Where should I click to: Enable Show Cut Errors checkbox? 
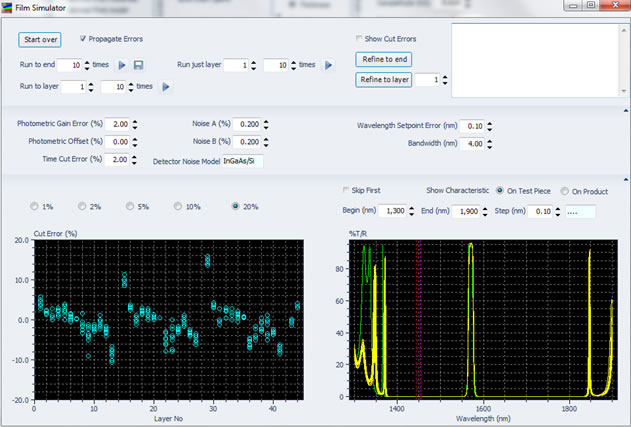[x=359, y=39]
